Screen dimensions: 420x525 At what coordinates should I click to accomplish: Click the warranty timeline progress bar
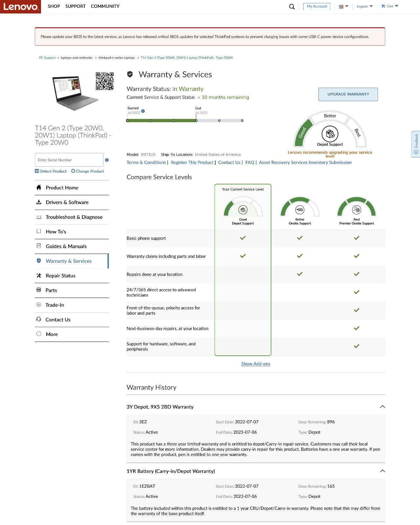(x=185, y=121)
